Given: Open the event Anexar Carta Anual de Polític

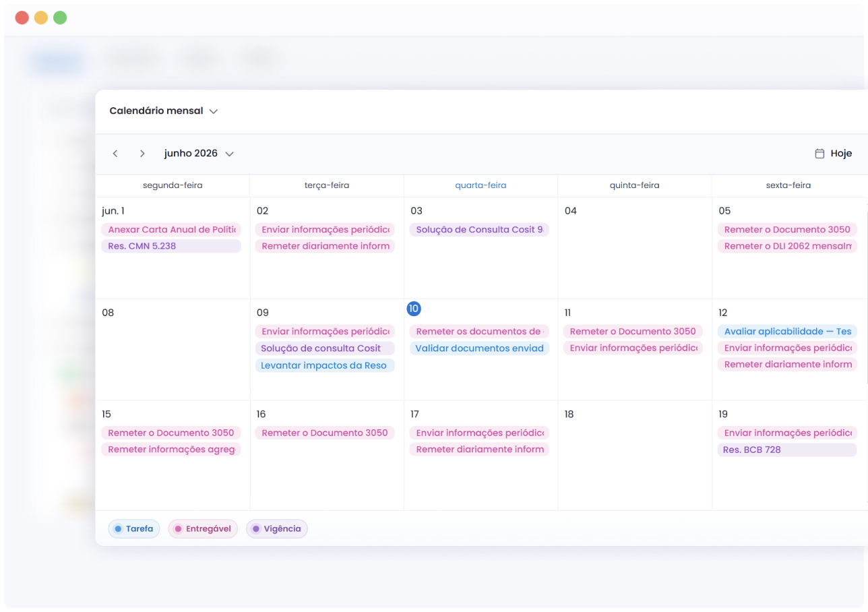Looking at the screenshot, I should click(x=171, y=230).
